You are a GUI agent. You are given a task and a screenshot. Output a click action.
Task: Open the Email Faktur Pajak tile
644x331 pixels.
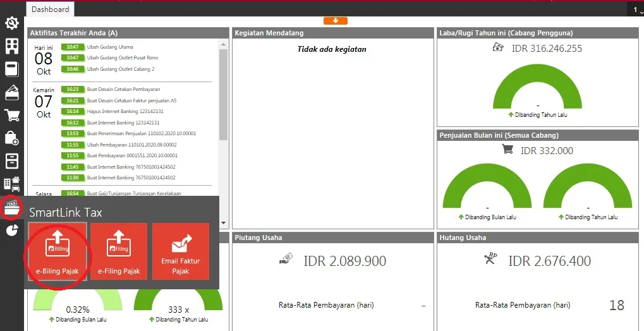[181, 252]
